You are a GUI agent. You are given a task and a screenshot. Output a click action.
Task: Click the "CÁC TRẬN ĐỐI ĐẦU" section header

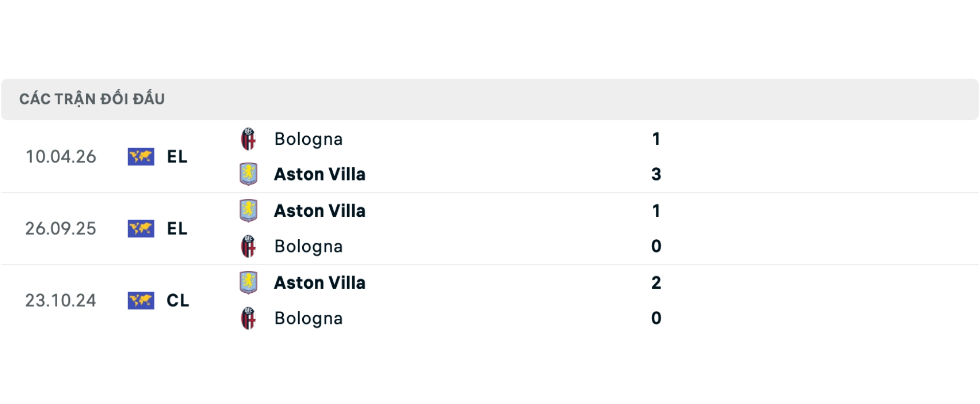(92, 99)
